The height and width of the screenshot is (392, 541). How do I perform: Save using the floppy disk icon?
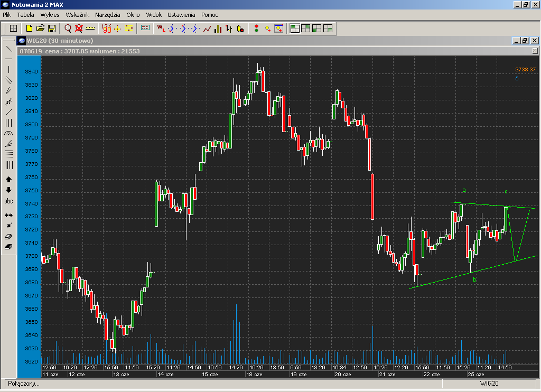[52, 28]
